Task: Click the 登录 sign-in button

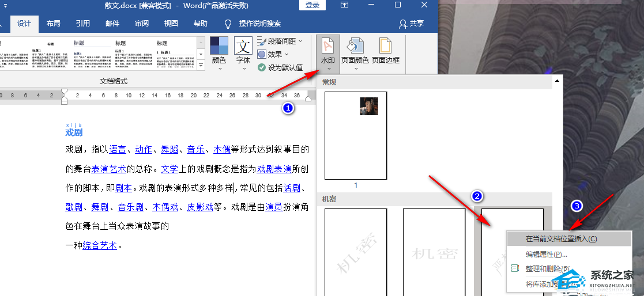Action: (312, 5)
